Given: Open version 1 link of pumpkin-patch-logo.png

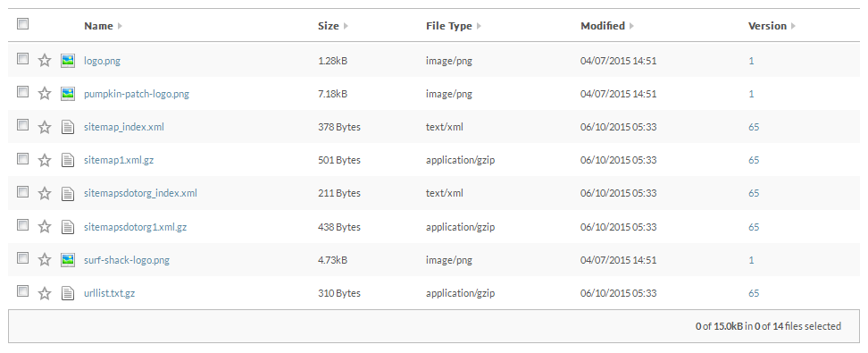Looking at the screenshot, I should coord(751,94).
